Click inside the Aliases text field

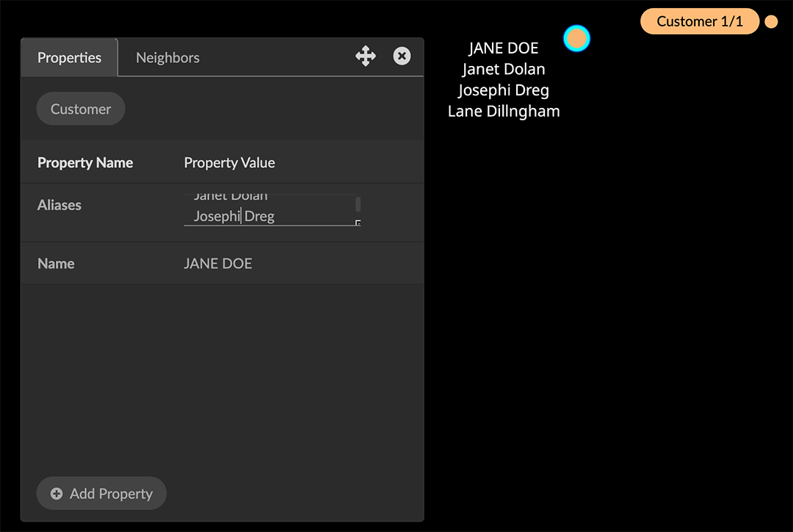coord(268,211)
